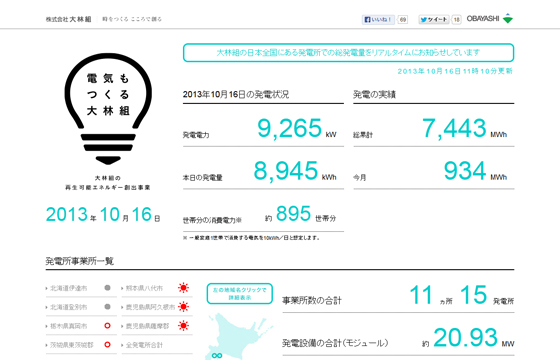Click the light bulb 電気もつくる大林組 logo

coord(108,109)
